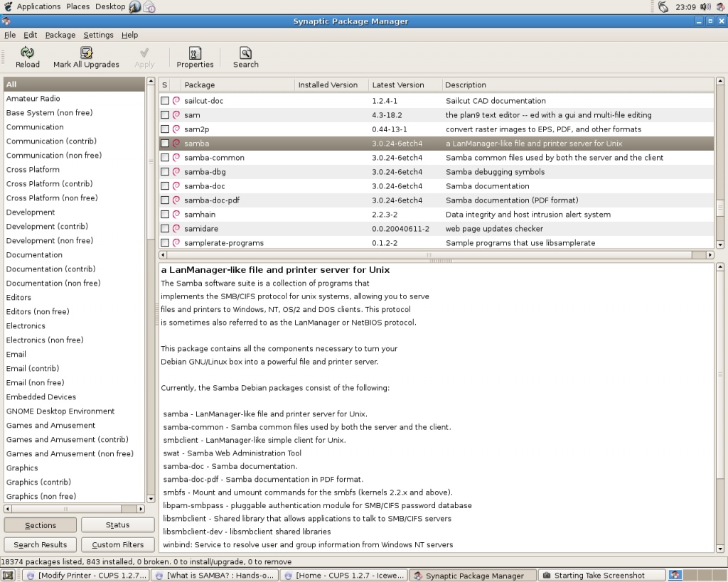Click the status icon for samidare
The image size is (728, 582).
coord(176,229)
